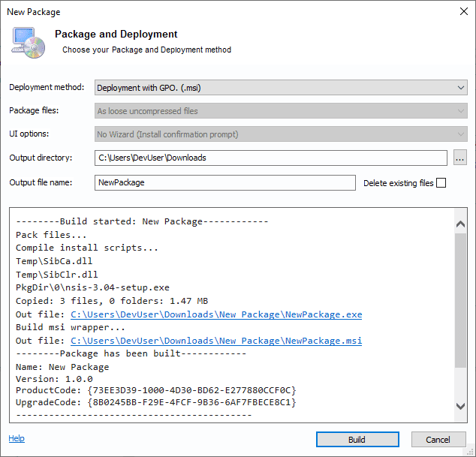Screen dimensions: 476x457
Task: Close the New Package dialog
Action: coord(462,11)
